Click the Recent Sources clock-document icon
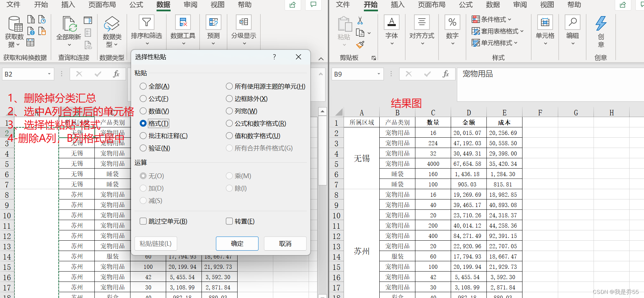The height and width of the screenshot is (298, 644). tap(42, 19)
